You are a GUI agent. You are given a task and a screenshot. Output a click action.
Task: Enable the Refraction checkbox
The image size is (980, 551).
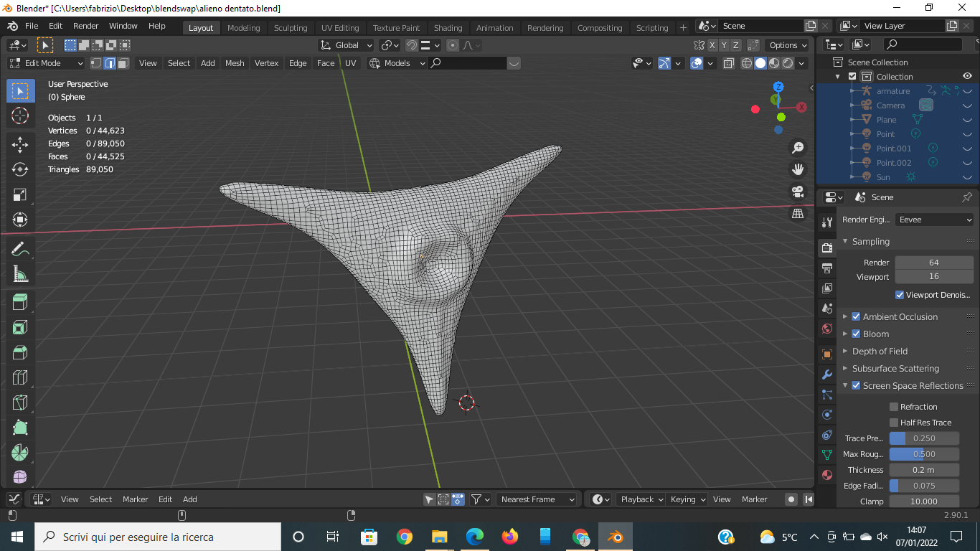click(894, 407)
